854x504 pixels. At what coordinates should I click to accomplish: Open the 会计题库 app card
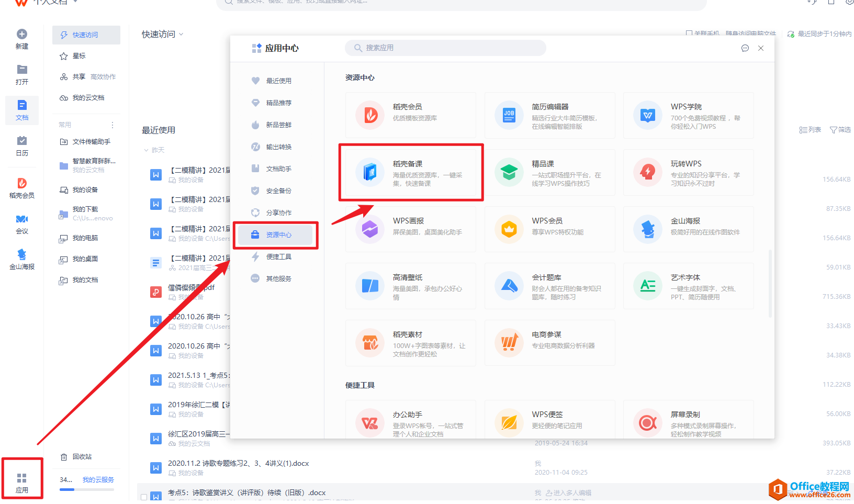(x=550, y=286)
